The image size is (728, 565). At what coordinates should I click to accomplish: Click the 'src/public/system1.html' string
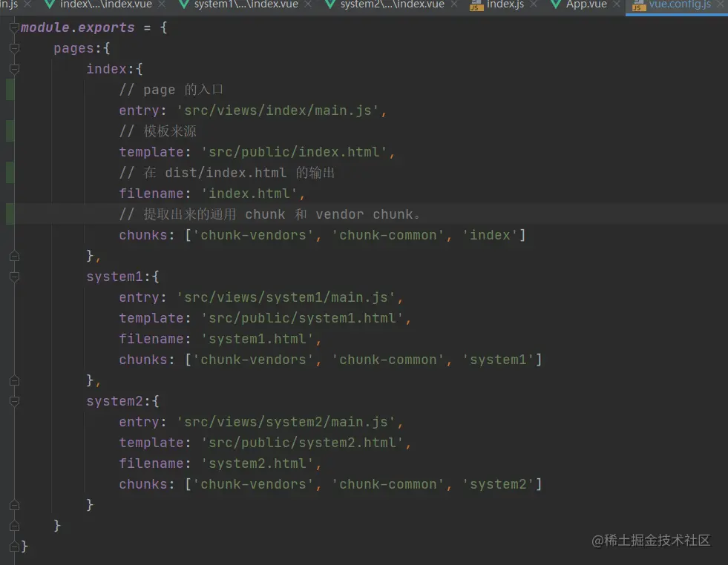click(x=302, y=318)
